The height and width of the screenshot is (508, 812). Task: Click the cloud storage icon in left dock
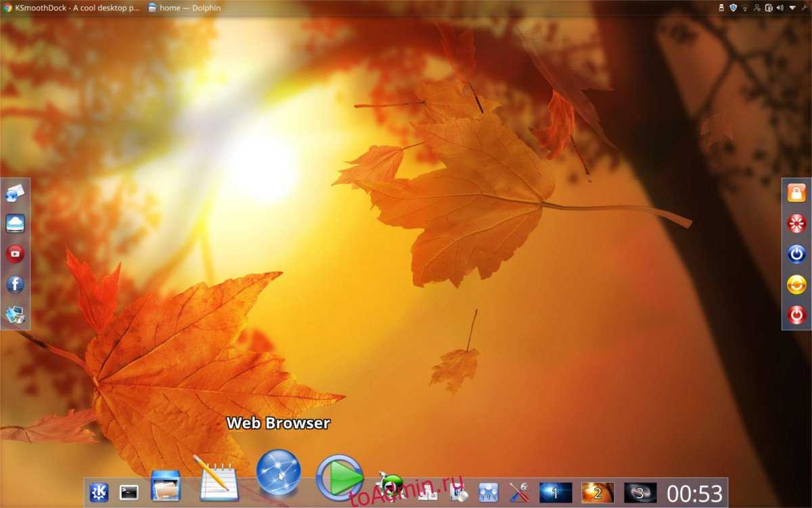pyautogui.click(x=15, y=224)
